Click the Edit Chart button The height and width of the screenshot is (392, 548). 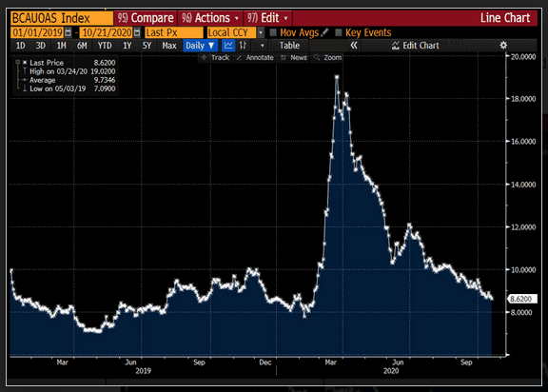(416, 46)
